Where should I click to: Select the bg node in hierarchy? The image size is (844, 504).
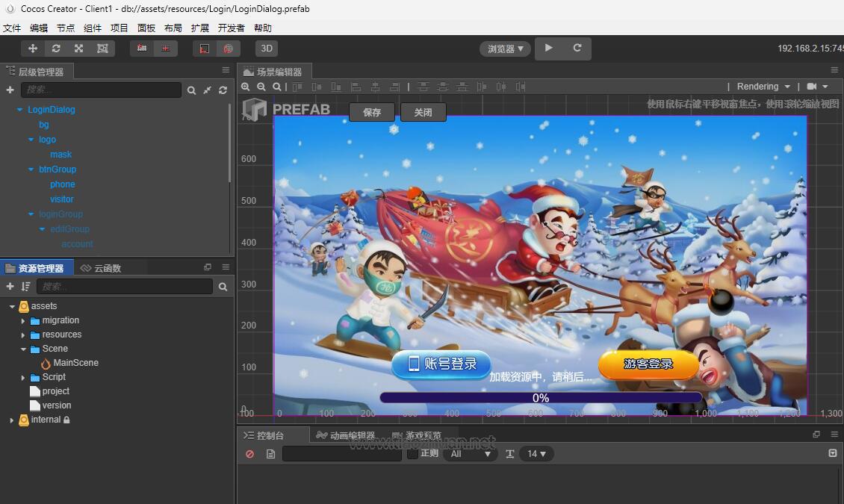(43, 124)
